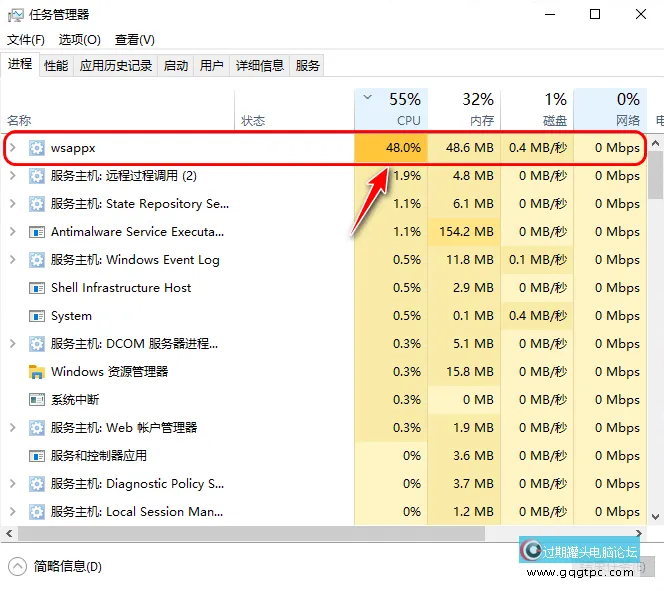Select the 进程 tab
This screenshot has width=664, height=591.
[20, 64]
